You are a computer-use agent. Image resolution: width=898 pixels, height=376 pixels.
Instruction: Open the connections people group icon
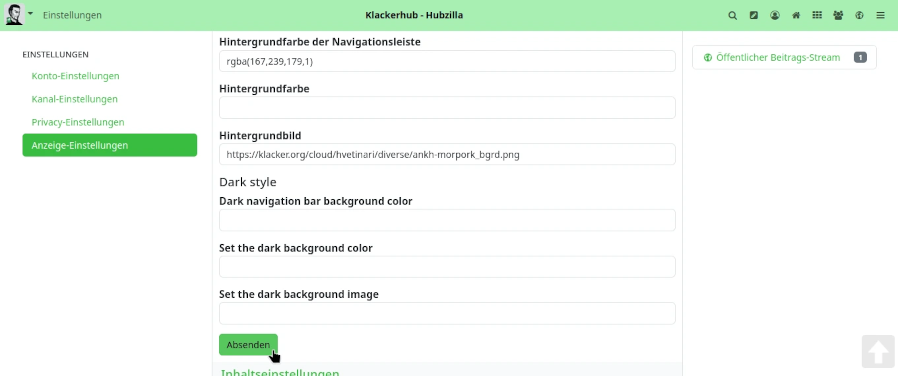pos(838,15)
